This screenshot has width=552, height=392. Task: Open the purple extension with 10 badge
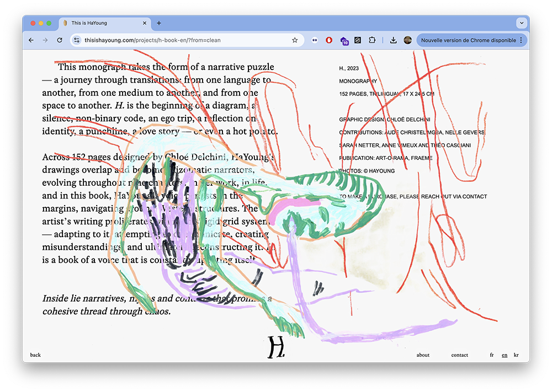click(x=344, y=40)
